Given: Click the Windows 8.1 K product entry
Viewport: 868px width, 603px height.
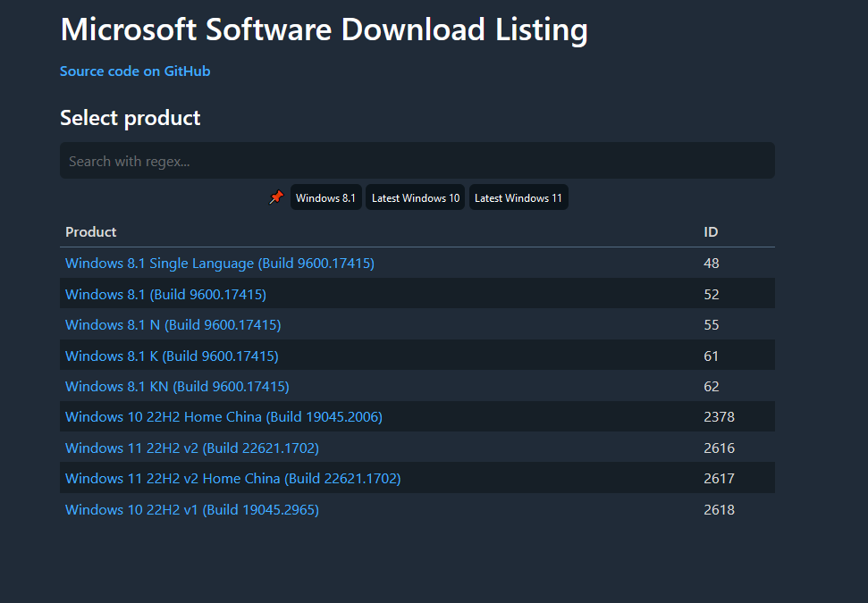Looking at the screenshot, I should tap(172, 356).
